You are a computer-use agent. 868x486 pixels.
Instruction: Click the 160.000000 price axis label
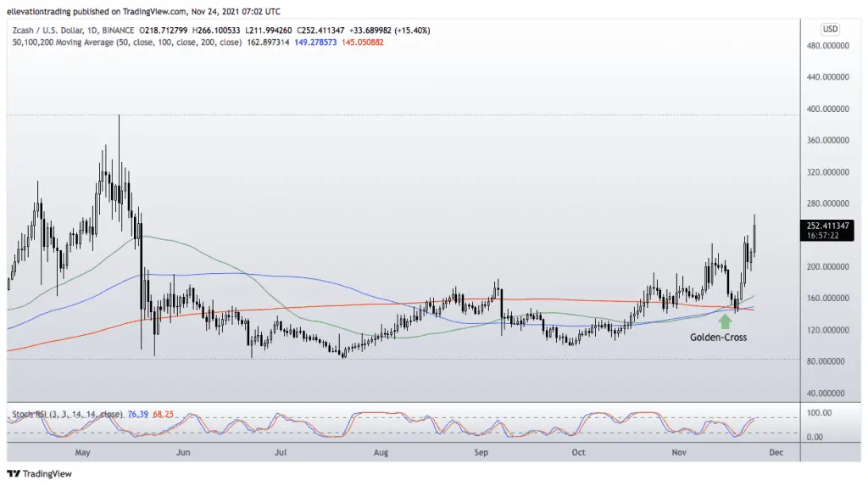[827, 299]
